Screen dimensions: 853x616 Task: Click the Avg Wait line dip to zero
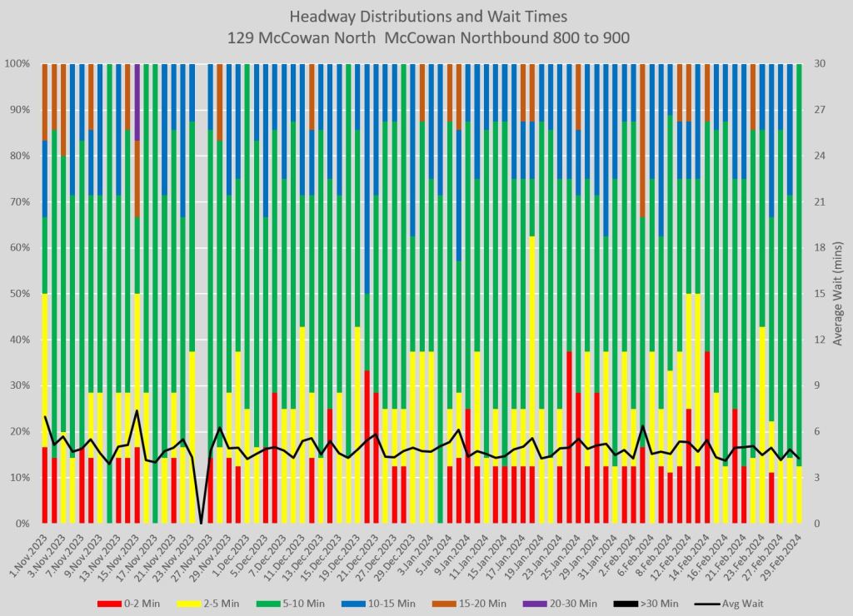[201, 522]
